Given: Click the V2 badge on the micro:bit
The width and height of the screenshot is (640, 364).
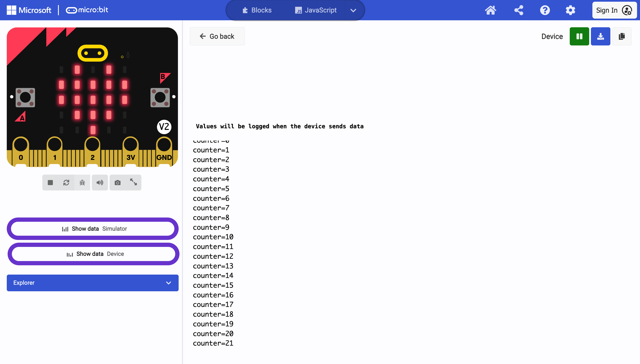Looking at the screenshot, I should click(x=164, y=127).
